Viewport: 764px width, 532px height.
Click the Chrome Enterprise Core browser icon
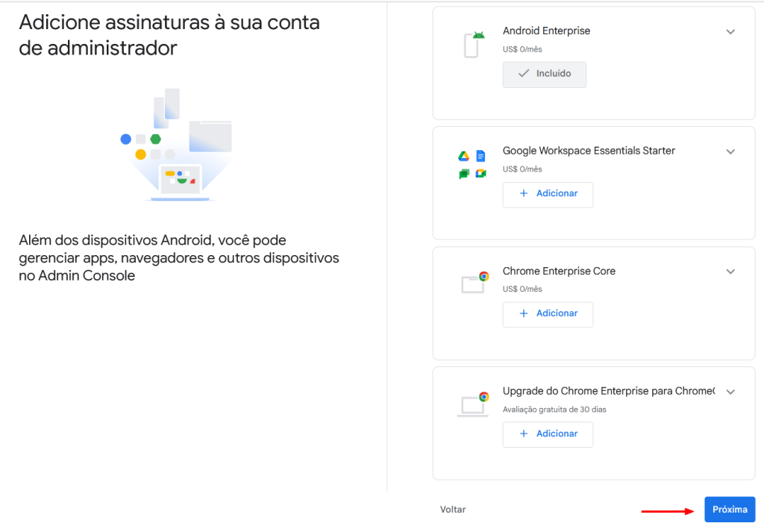[x=475, y=282]
